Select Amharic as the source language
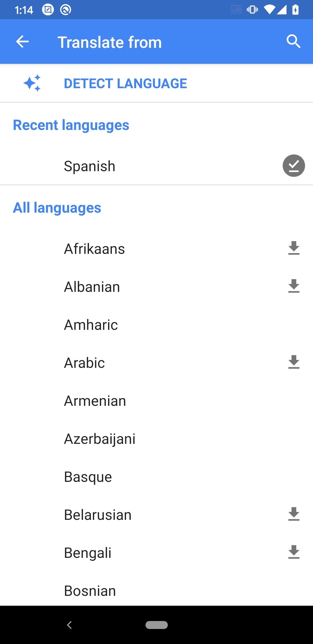This screenshot has width=313, height=644. [91, 325]
